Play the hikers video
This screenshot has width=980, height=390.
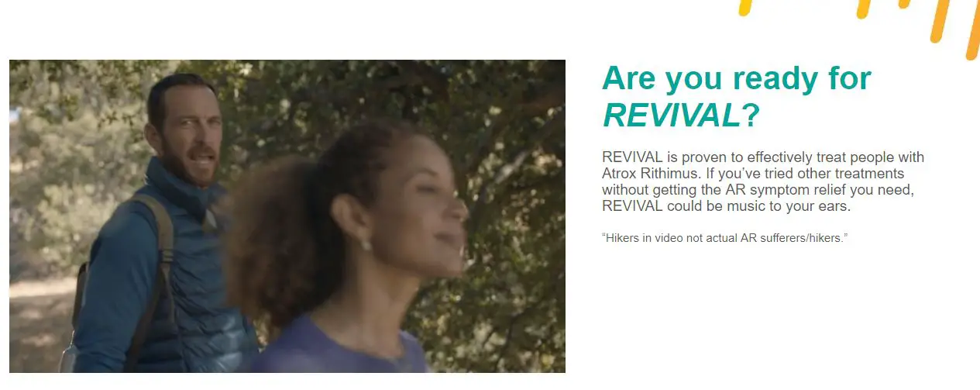tap(287, 216)
